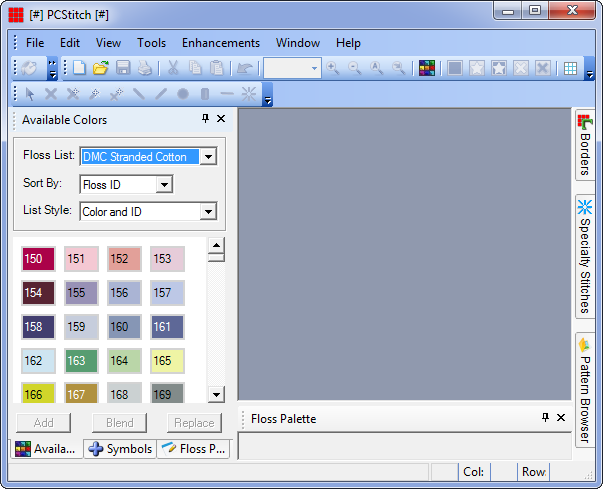Open the Pattern Browser side tab
Image resolution: width=603 pixels, height=489 pixels.
(585, 390)
